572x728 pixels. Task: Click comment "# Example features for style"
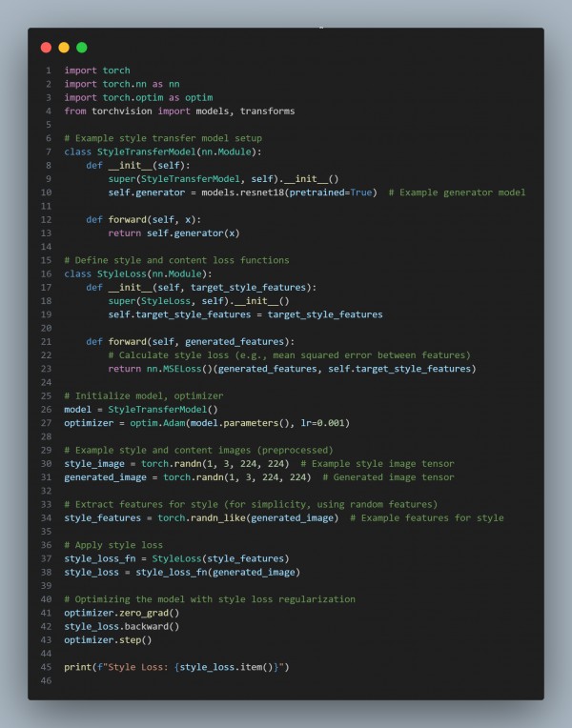coord(426,517)
